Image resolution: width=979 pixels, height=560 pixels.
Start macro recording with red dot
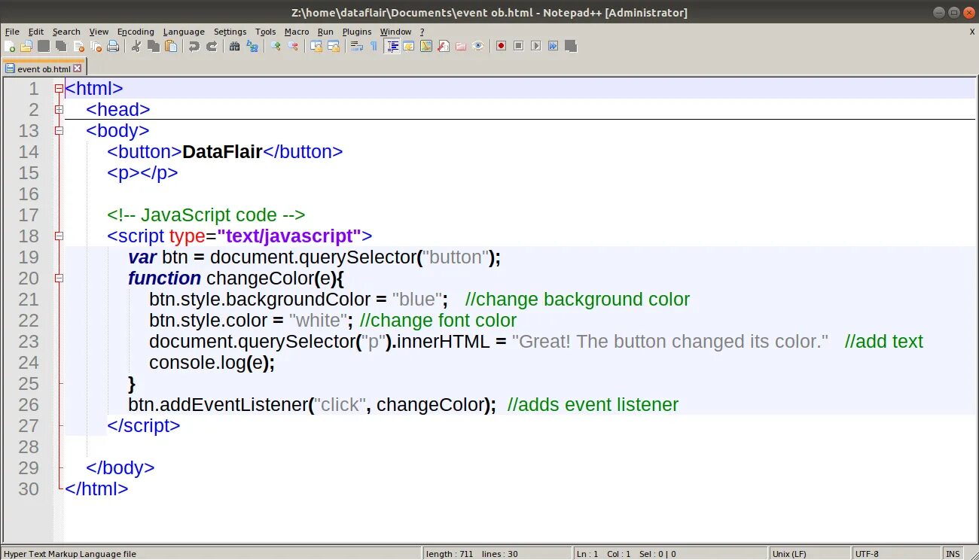[x=501, y=46]
